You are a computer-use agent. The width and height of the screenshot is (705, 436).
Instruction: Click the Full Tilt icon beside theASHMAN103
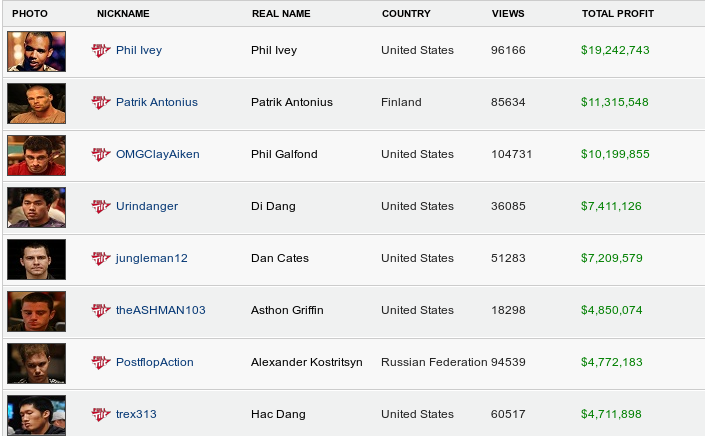click(101, 310)
